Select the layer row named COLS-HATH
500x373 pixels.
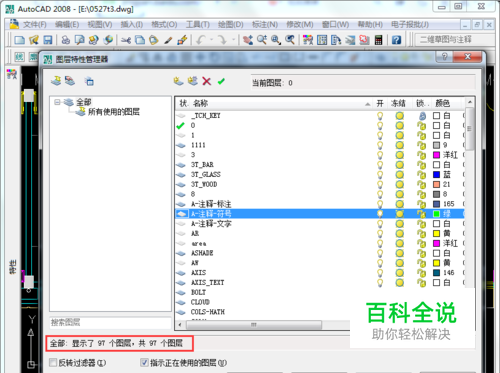click(x=263, y=312)
